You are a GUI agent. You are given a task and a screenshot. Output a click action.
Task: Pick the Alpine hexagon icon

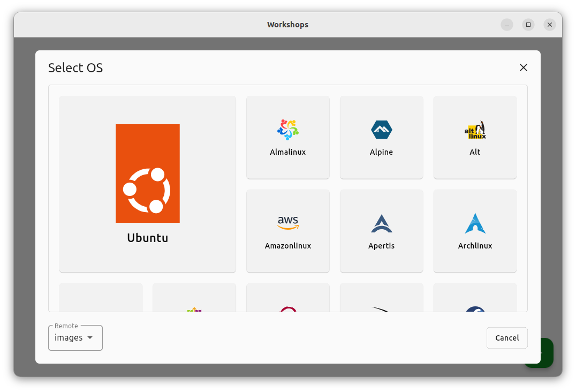pos(381,130)
